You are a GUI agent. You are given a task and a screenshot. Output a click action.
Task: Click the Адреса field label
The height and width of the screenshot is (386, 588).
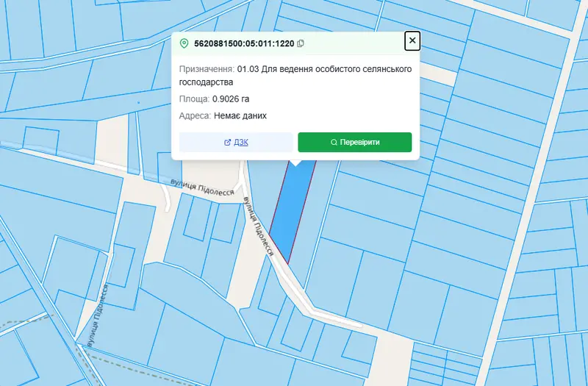pyautogui.click(x=195, y=115)
